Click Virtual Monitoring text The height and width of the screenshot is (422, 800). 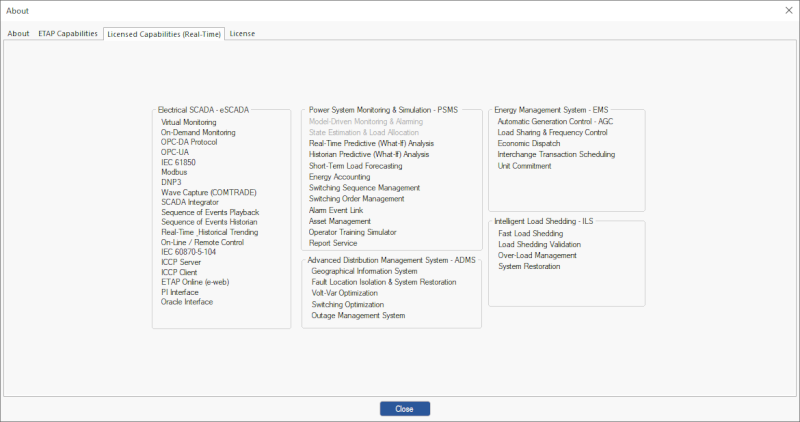189,122
